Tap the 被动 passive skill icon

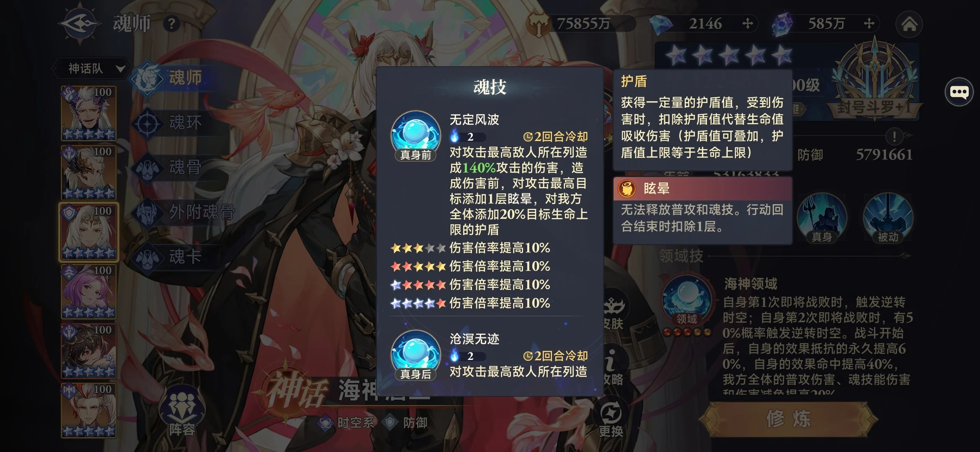pos(888,218)
